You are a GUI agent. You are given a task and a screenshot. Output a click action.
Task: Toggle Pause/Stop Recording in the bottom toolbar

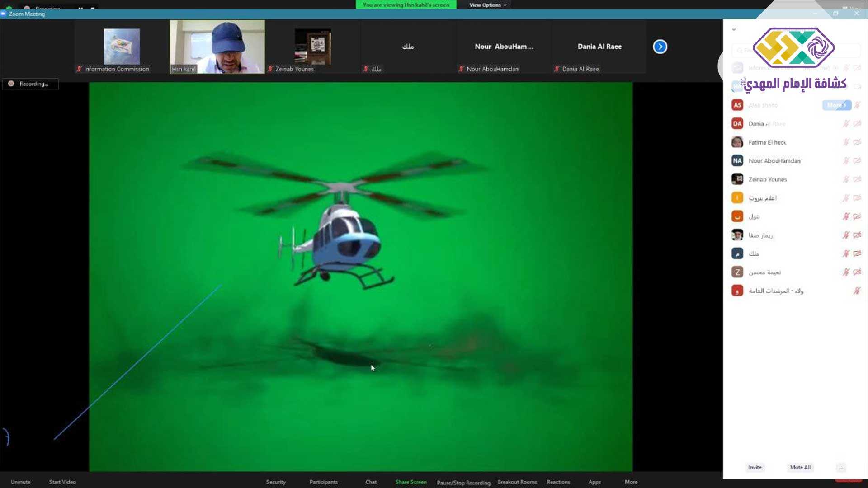click(x=463, y=482)
